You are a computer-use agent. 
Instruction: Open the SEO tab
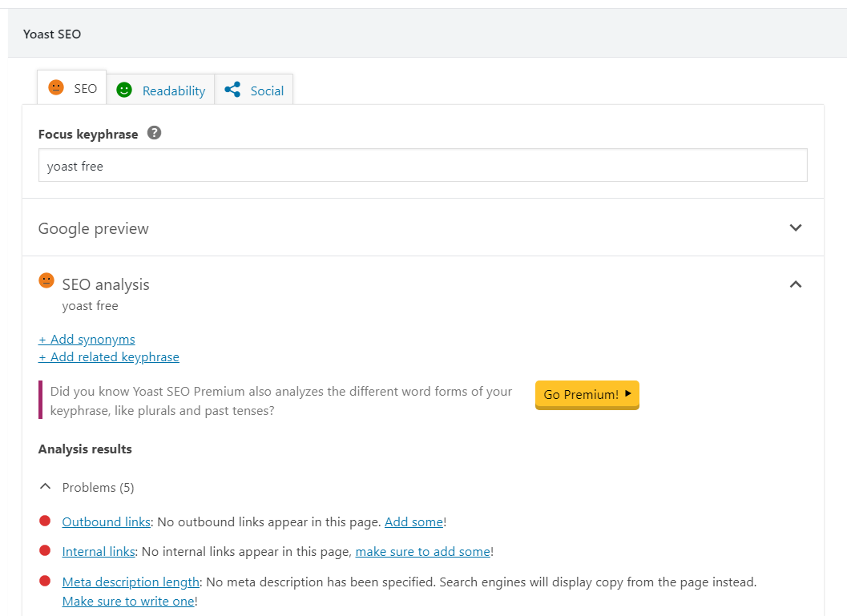click(x=72, y=87)
